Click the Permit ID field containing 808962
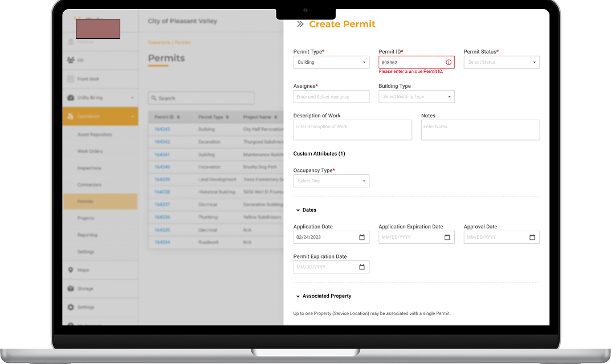611x364 pixels. coord(416,62)
